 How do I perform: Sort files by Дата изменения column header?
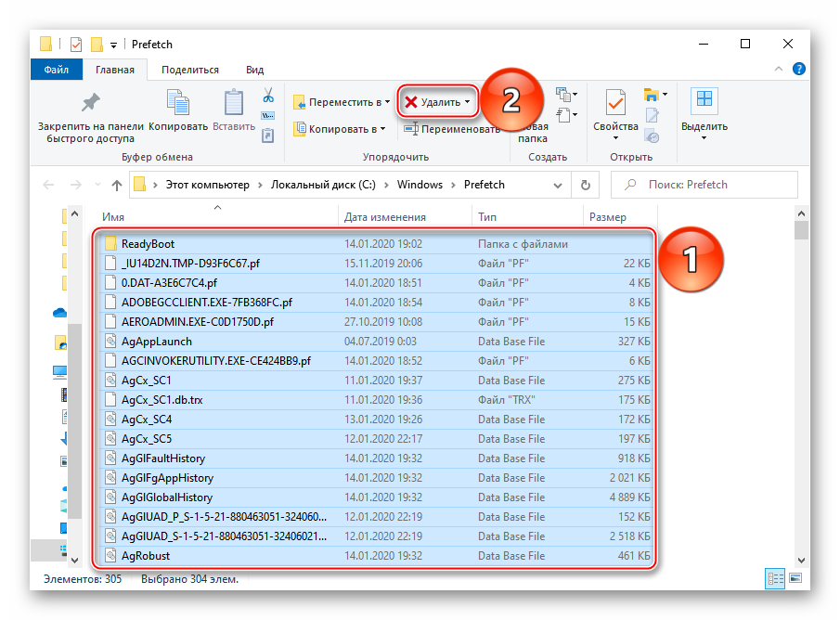384,217
